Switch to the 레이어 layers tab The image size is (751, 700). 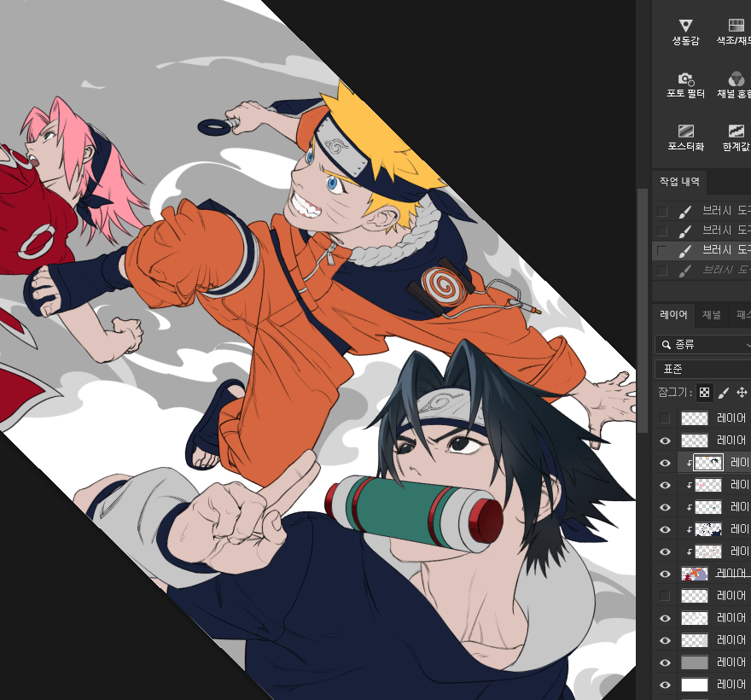[673, 315]
